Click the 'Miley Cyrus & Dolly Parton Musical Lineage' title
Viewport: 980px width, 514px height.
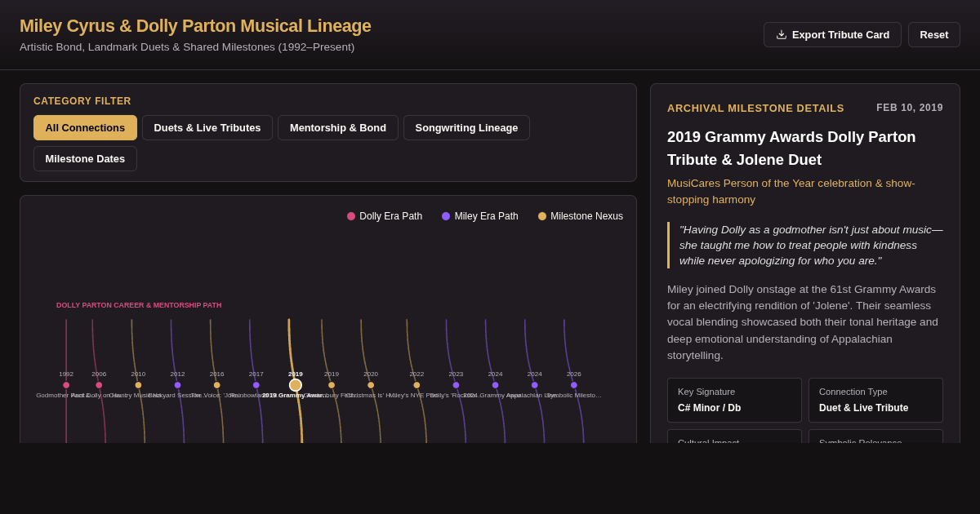pos(195,26)
